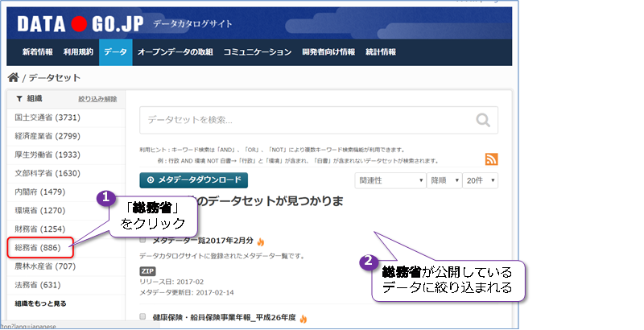Click the データセット breadcrumb link

54,77
